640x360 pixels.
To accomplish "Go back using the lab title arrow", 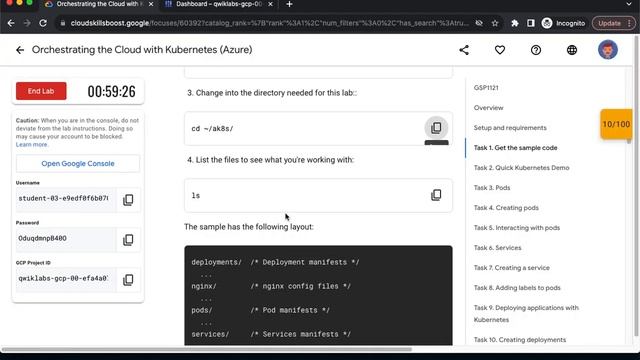I will 20,50.
